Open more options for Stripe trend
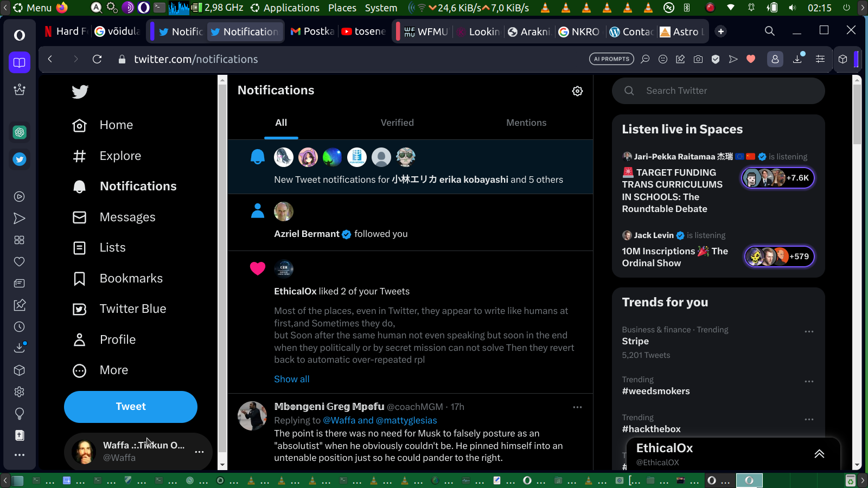Screen dimensions: 868x488 click(809, 331)
